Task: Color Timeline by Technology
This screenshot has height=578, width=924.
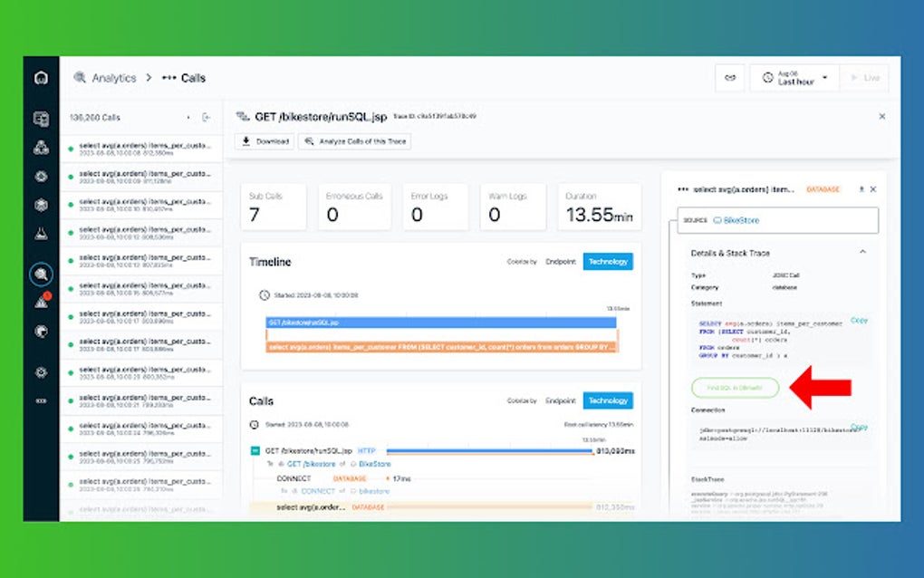Action: pos(608,262)
